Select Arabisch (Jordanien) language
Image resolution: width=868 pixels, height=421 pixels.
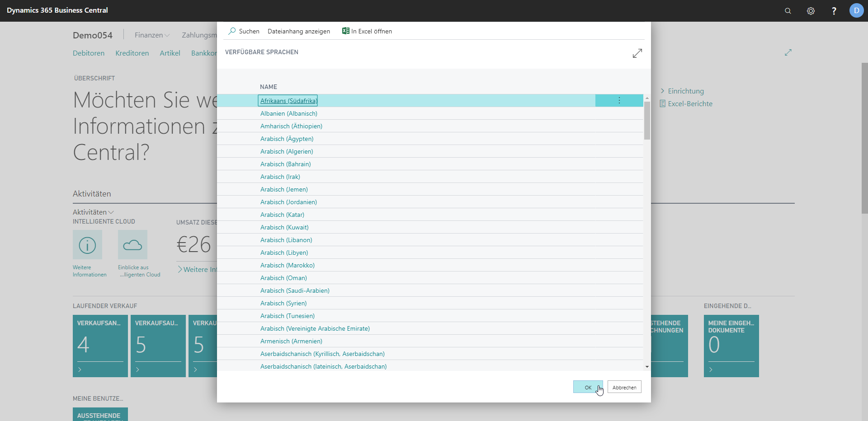point(288,202)
